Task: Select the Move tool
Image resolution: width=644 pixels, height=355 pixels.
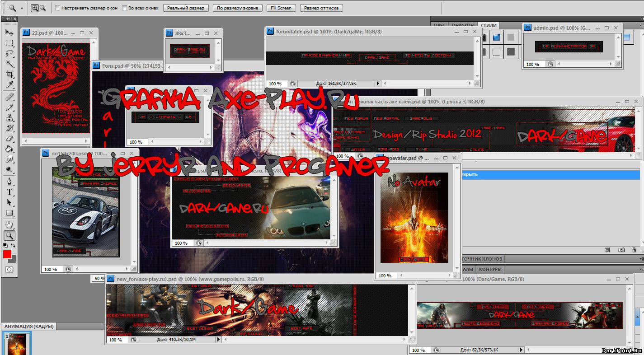Action: tap(9, 33)
